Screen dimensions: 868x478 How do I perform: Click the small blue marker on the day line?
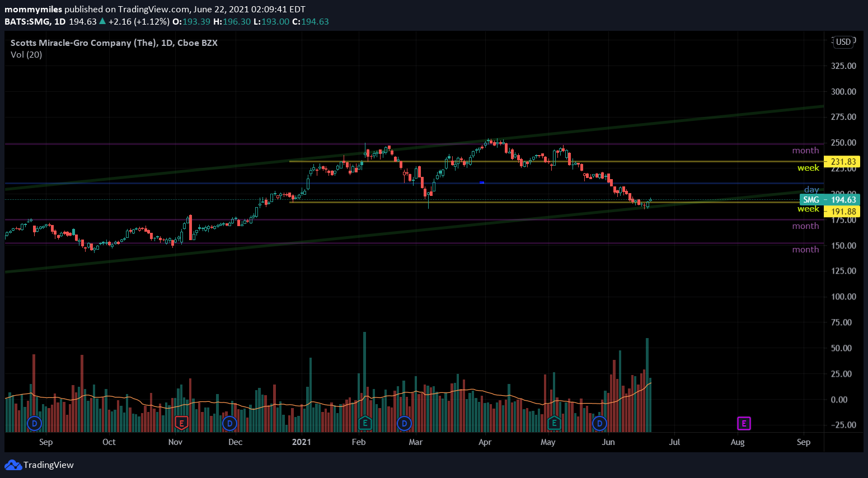coord(482,182)
